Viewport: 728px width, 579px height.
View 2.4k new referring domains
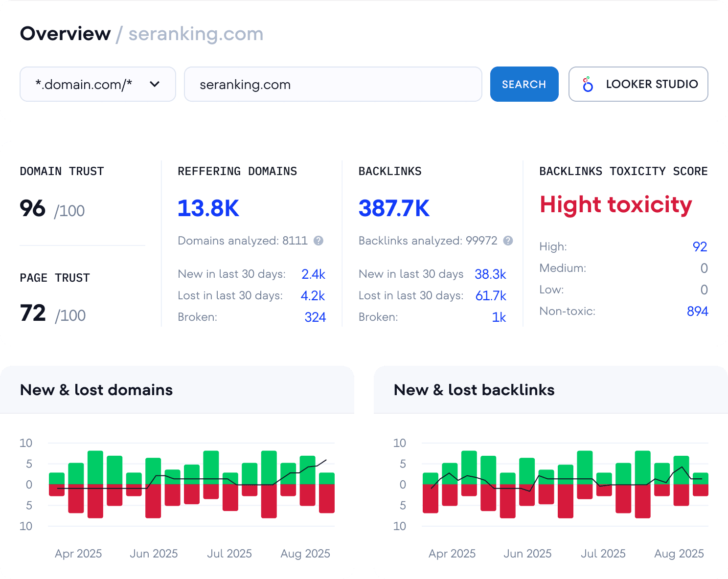point(313,274)
